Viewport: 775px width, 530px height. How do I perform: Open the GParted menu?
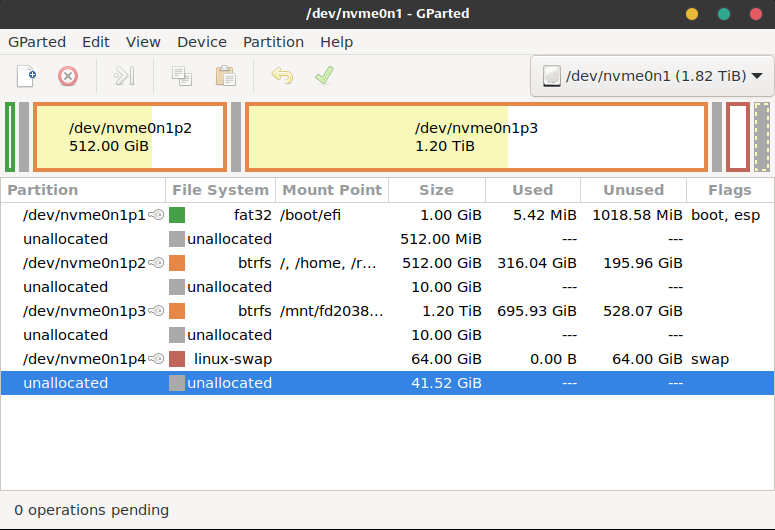(37, 42)
